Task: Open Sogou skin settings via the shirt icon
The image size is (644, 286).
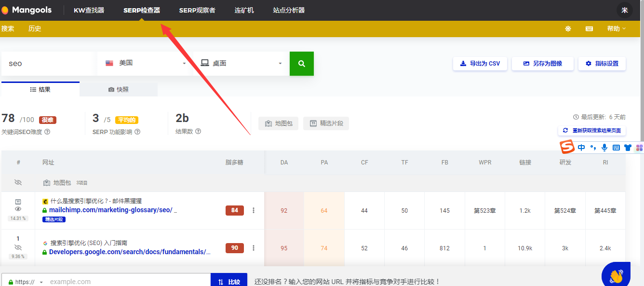Action: tap(628, 147)
